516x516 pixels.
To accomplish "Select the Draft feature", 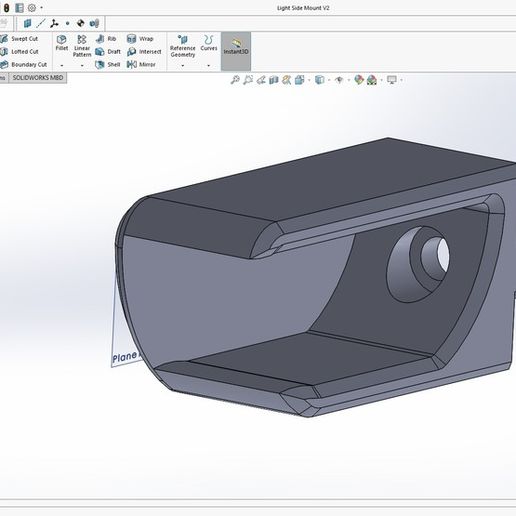I will click(x=108, y=52).
